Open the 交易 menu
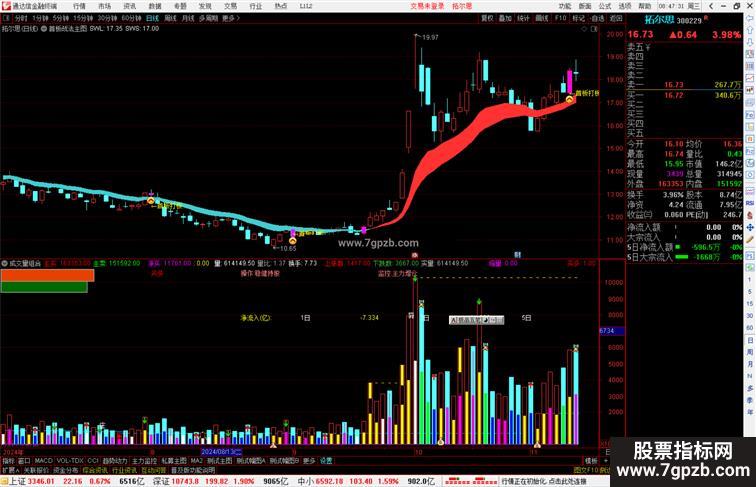756x487 pixels. (x=230, y=6)
